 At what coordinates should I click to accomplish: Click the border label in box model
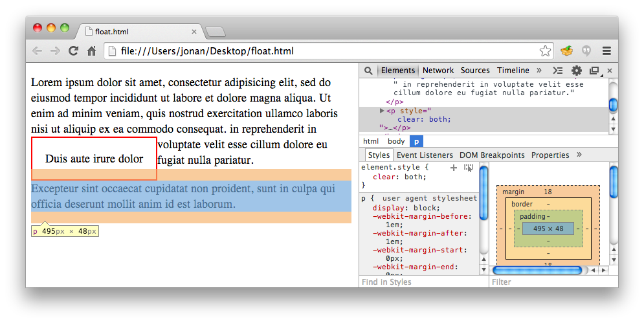[x=522, y=204]
